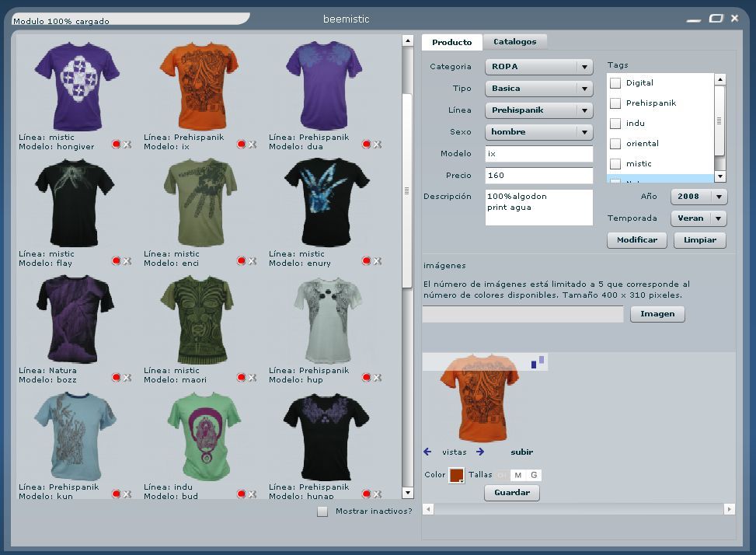Viewport: 756px width, 555px height.
Task: Click product list scroll up arrow
Action: (407, 40)
